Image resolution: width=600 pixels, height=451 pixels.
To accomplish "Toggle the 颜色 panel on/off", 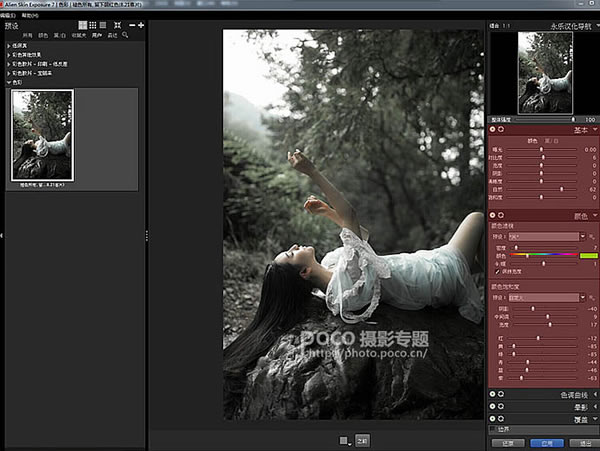I will click(493, 215).
